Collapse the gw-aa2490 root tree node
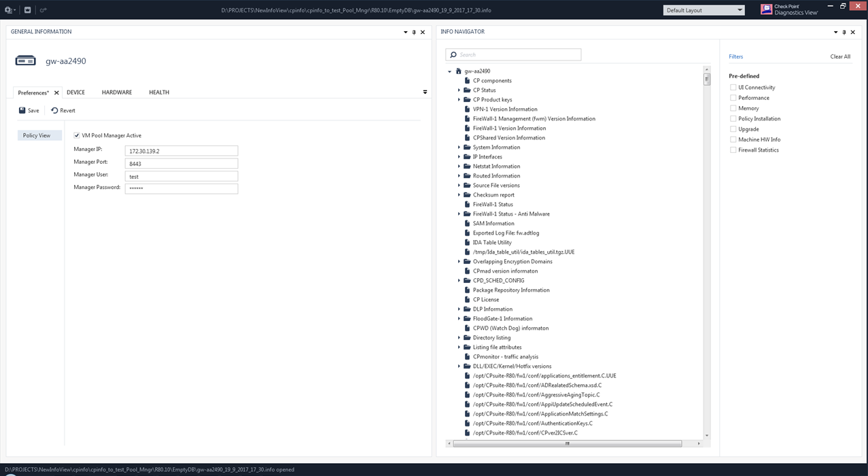The image size is (868, 476). (x=450, y=71)
